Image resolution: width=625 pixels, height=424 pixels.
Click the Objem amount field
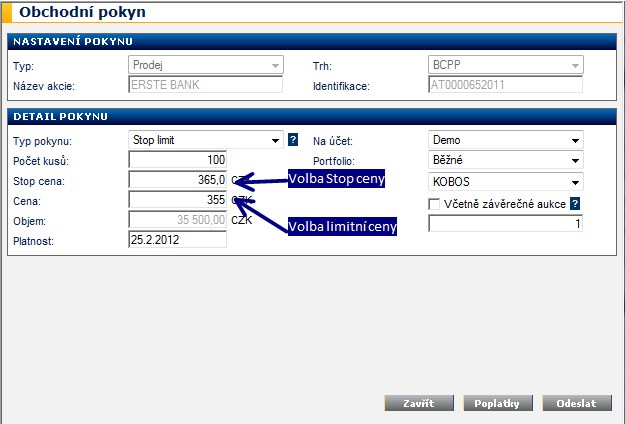point(178,220)
